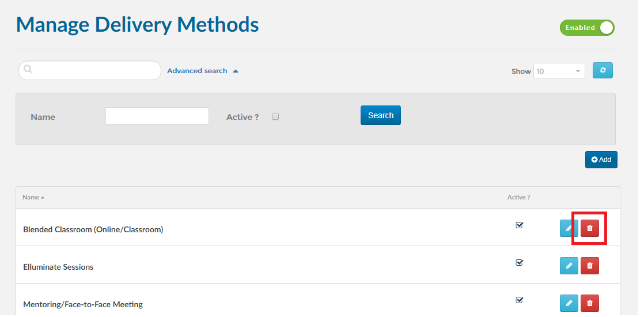The width and height of the screenshot is (644, 317).
Task: Click the Add button
Action: [601, 160]
